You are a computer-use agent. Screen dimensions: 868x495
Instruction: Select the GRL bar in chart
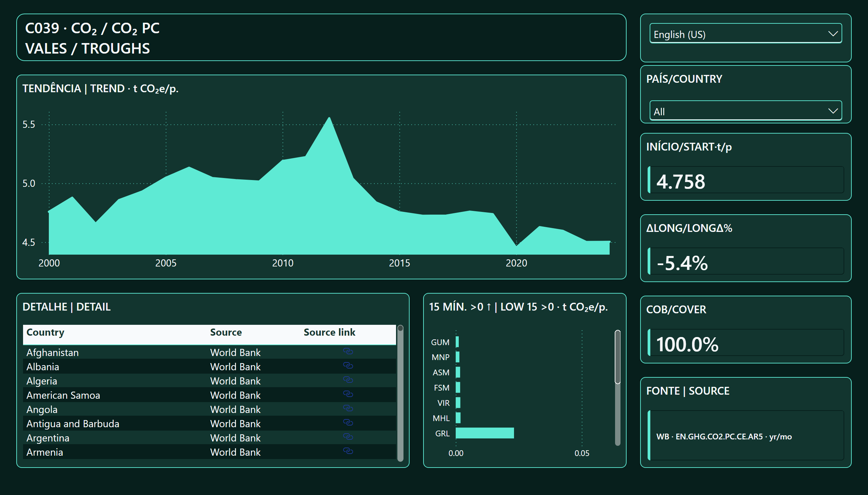[x=485, y=433]
